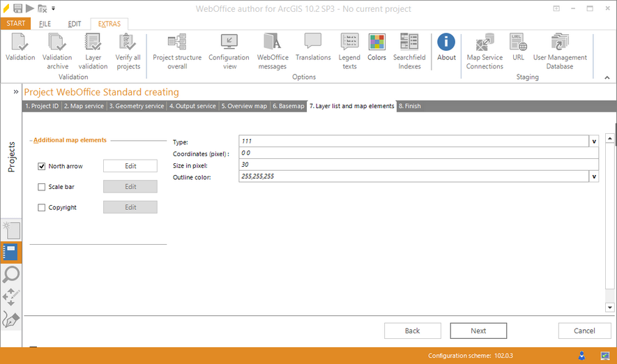617x364 pixels.
Task: Click the monitor icon in status bar
Action: pyautogui.click(x=605, y=356)
